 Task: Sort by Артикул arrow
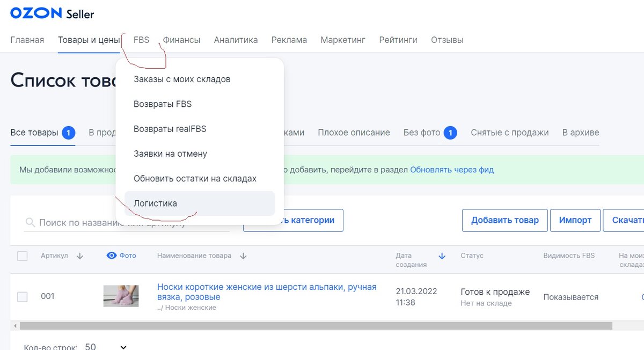[80, 256]
